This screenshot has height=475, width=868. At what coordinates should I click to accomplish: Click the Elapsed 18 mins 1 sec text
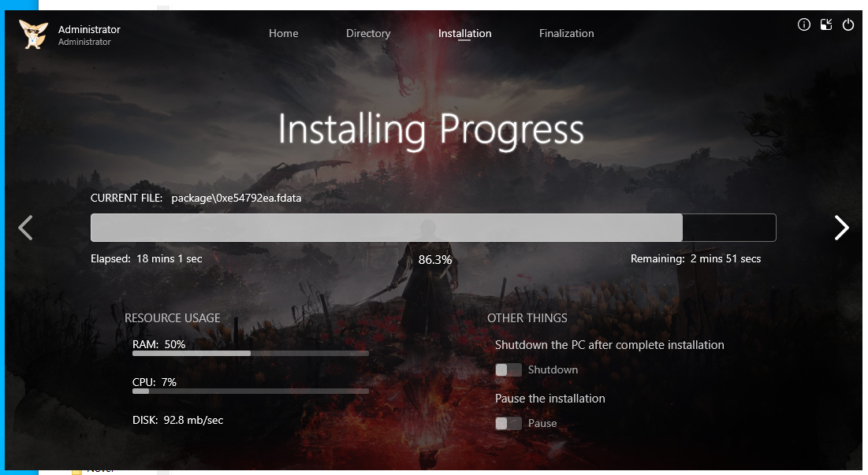pos(146,259)
